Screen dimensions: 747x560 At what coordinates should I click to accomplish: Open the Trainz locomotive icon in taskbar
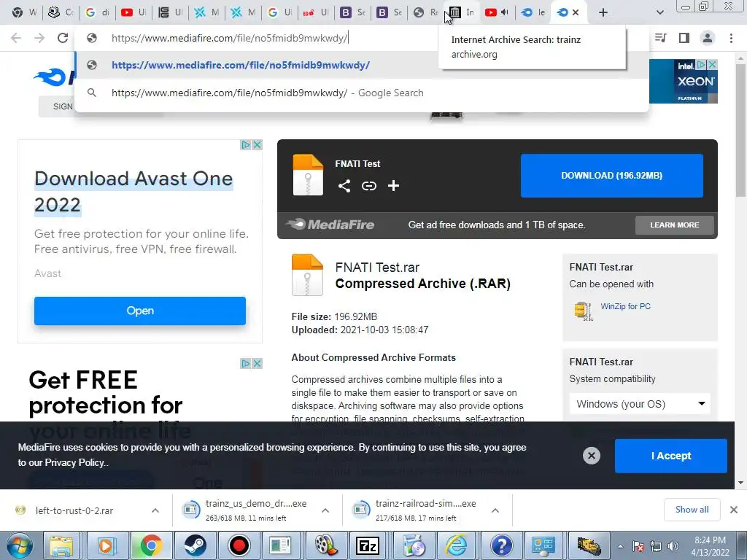tap(589, 545)
